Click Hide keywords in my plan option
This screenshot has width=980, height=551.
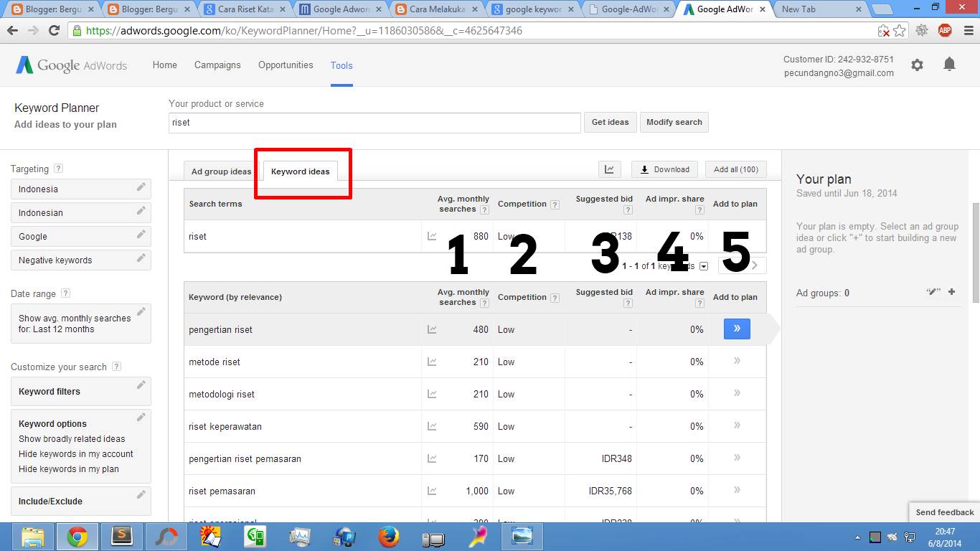(69, 469)
